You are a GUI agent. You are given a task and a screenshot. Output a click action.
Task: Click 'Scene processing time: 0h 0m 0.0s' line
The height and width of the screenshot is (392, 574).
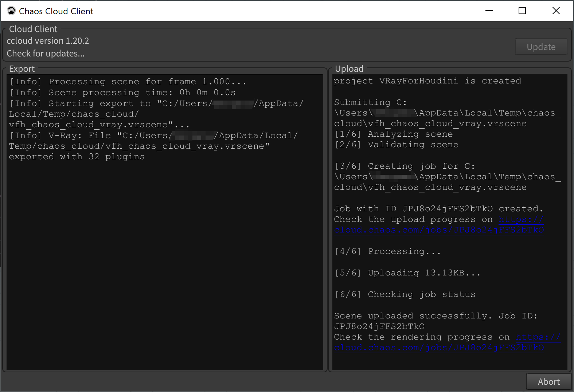pyautogui.click(x=122, y=93)
